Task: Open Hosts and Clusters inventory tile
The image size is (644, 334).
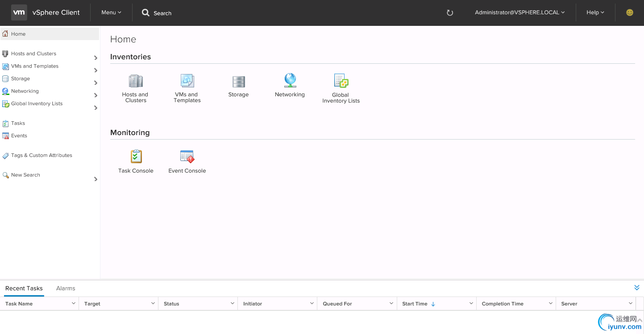Action: 136,88
